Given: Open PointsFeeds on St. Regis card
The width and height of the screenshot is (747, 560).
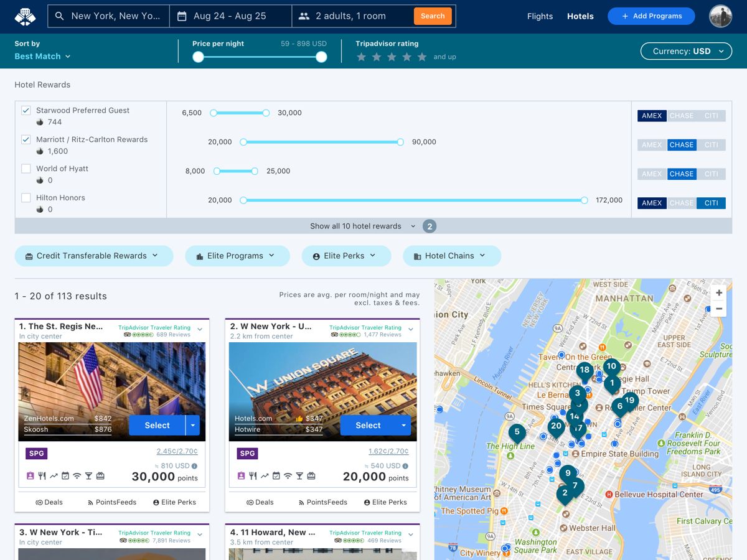Looking at the screenshot, I should tap(111, 502).
